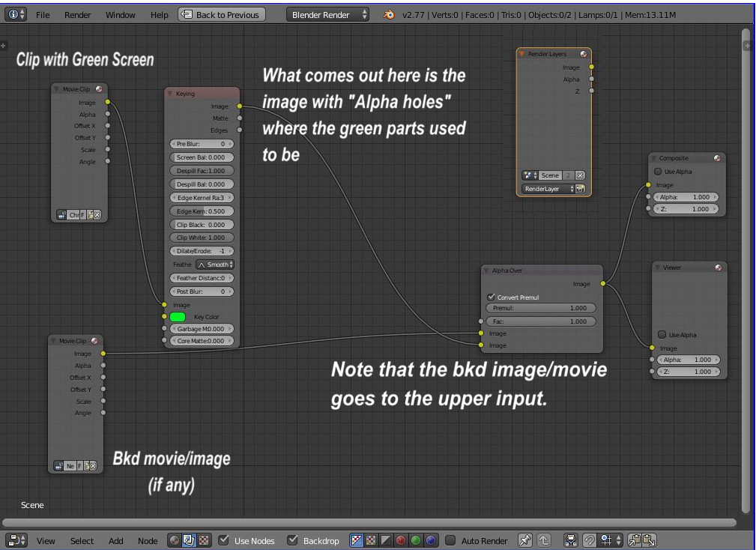The image size is (756, 550).
Task: Click the pin icon in the node editor header
Action: tap(526, 540)
